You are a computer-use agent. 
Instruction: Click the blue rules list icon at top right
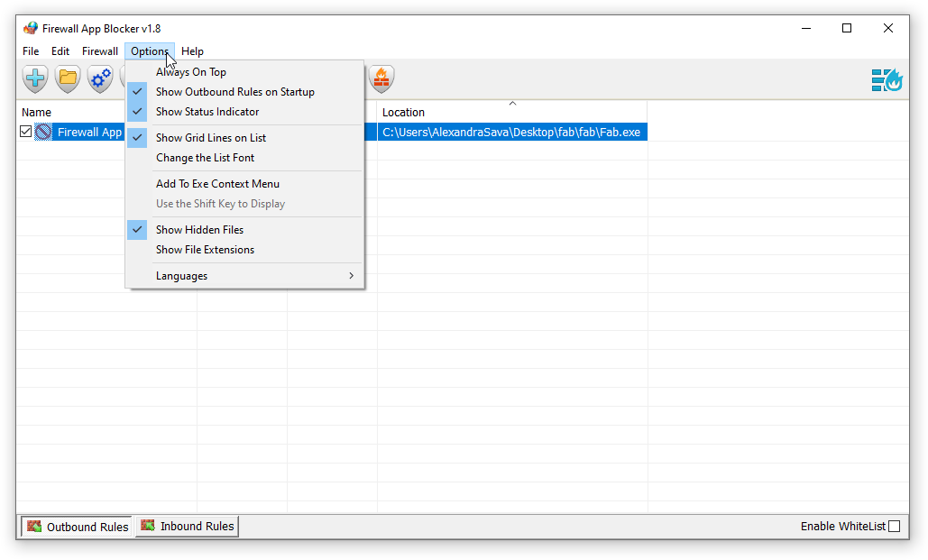tap(886, 80)
